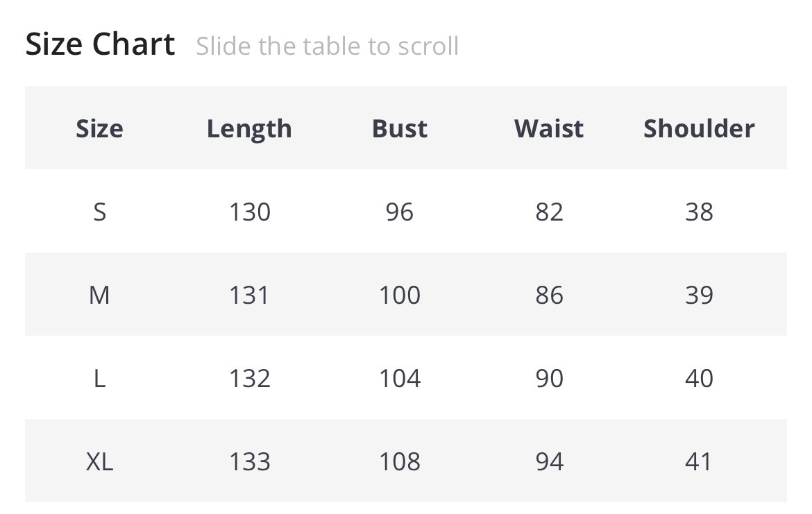
Task: Click the Bust column header
Action: (400, 128)
